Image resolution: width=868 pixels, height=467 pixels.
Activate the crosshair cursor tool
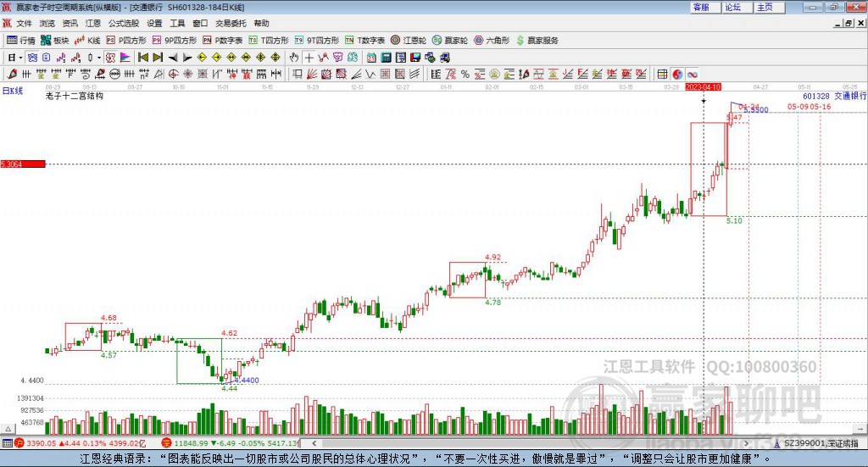click(309, 58)
